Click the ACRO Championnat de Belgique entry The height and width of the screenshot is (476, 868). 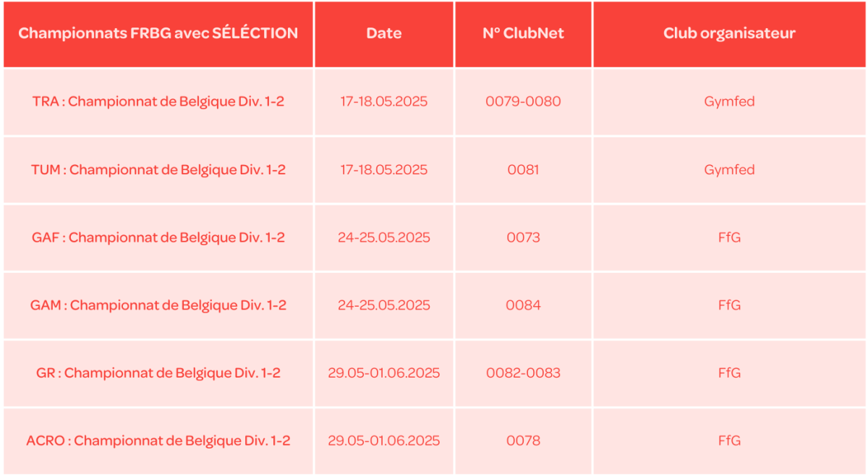pyautogui.click(x=158, y=441)
